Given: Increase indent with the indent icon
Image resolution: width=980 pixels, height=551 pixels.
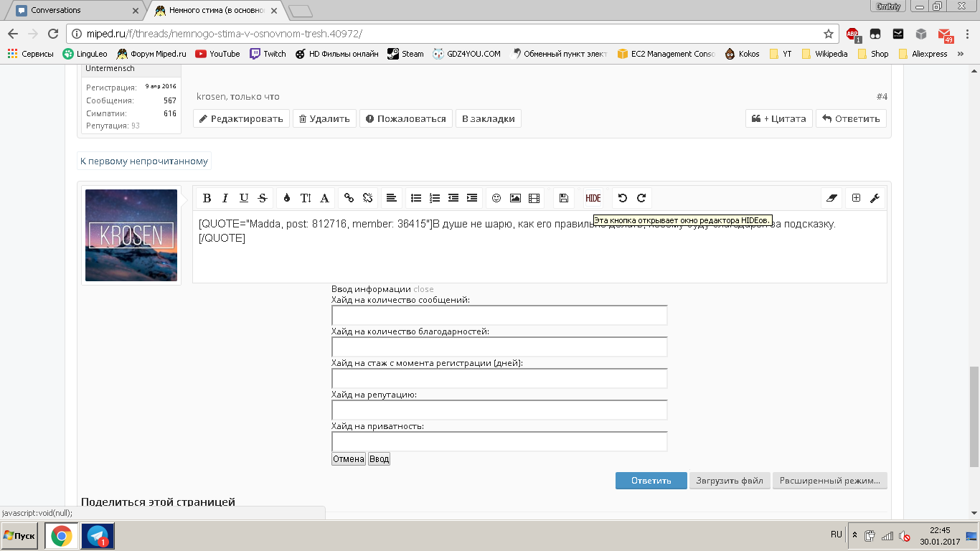Looking at the screenshot, I should click(472, 198).
